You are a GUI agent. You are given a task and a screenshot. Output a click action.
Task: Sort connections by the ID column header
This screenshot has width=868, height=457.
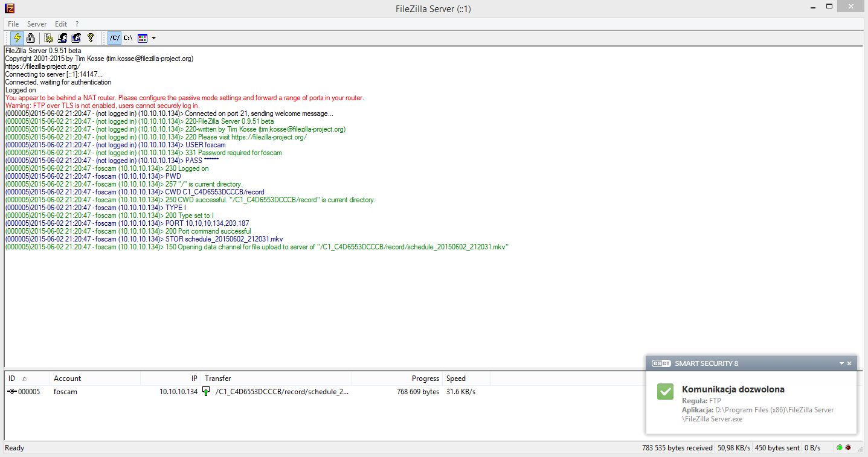[x=27, y=379]
